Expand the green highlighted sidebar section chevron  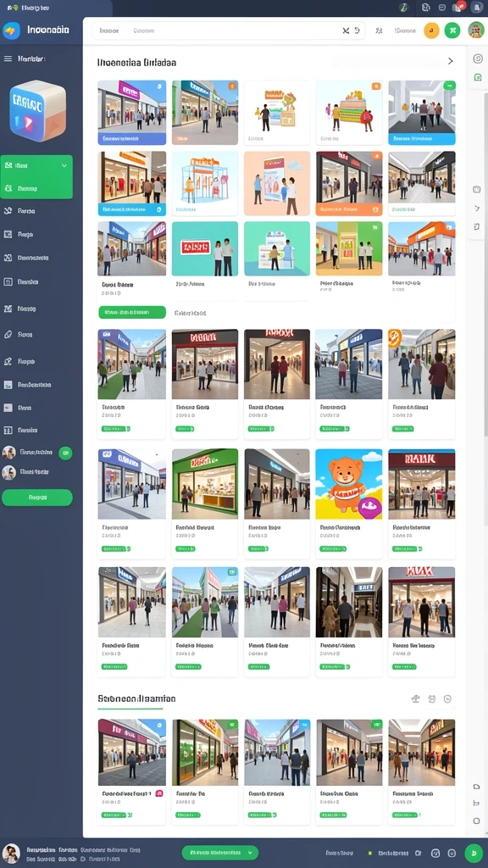pos(64,165)
